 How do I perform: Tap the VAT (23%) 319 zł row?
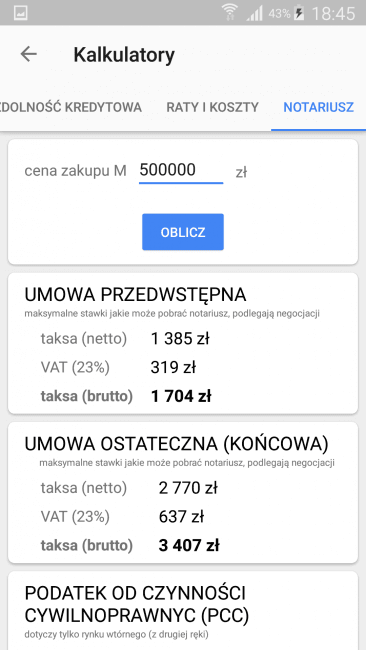pyautogui.click(x=118, y=368)
